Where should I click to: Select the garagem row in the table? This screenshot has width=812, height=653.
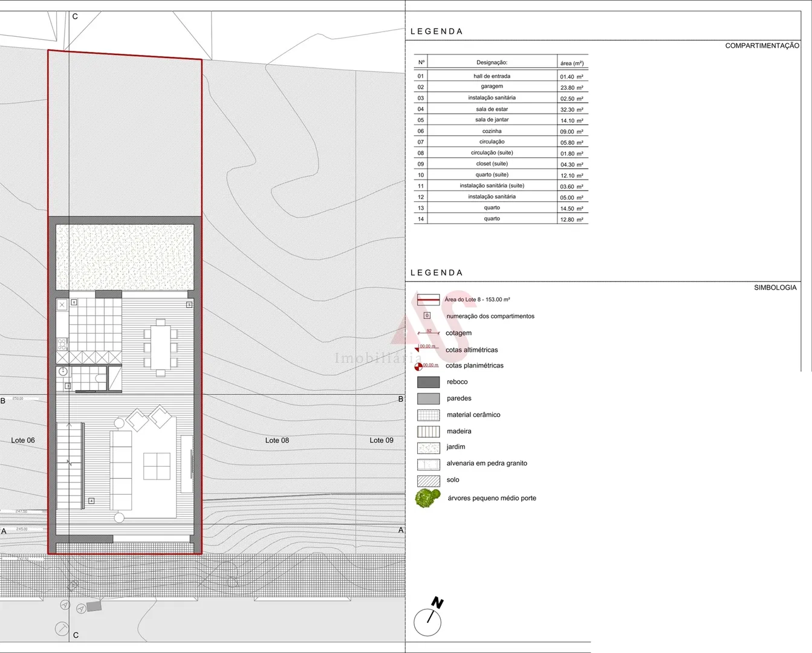(x=501, y=87)
